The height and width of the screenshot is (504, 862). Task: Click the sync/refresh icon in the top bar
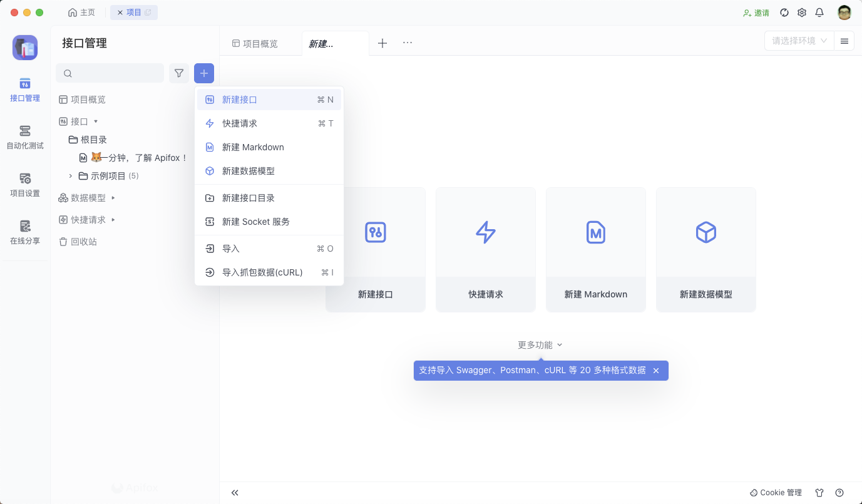click(x=784, y=12)
